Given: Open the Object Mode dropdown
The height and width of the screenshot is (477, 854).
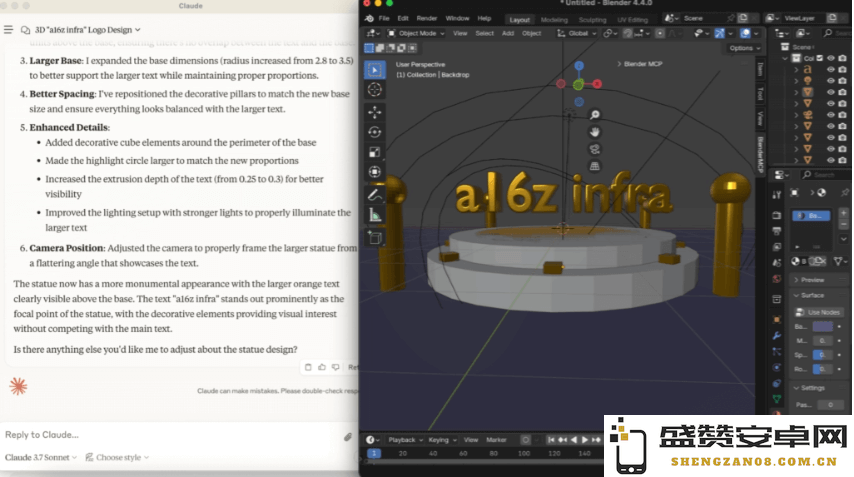Looking at the screenshot, I should (416, 33).
